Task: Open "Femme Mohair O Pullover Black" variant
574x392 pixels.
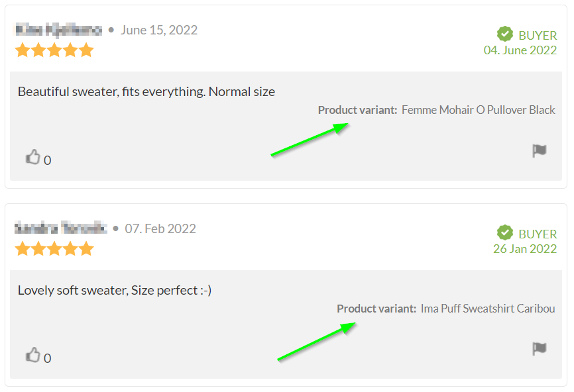Action: (478, 110)
